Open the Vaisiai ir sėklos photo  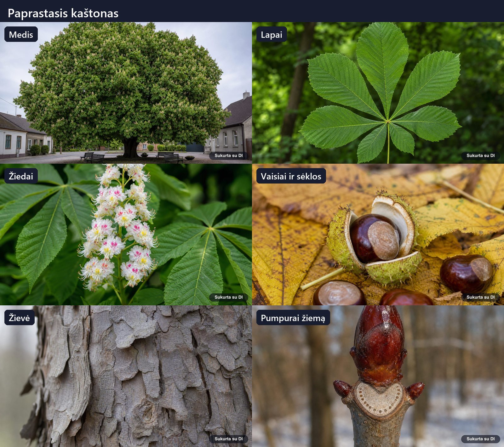point(378,235)
